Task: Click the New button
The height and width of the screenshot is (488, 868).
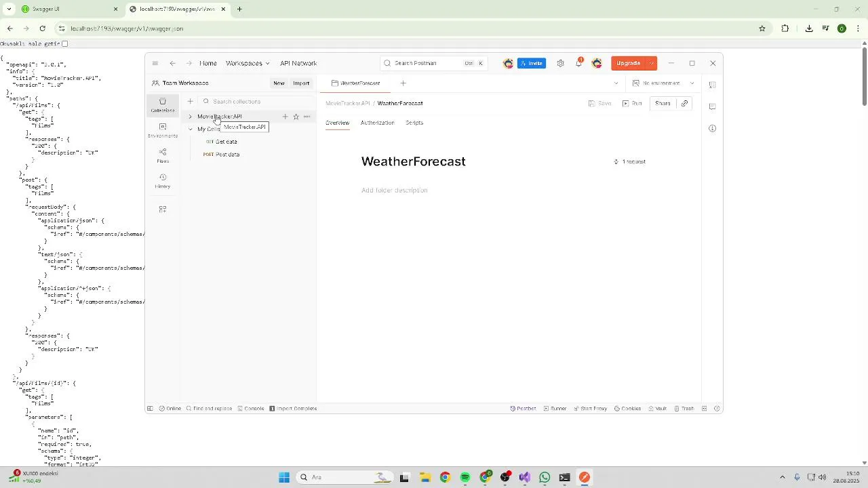Action: point(279,83)
